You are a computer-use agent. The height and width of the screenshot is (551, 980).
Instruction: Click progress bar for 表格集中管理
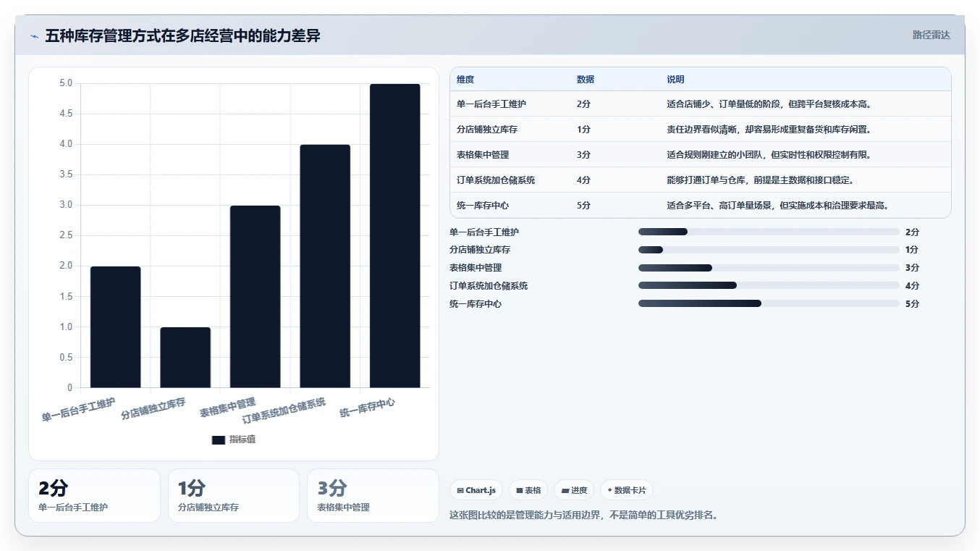[x=769, y=268]
